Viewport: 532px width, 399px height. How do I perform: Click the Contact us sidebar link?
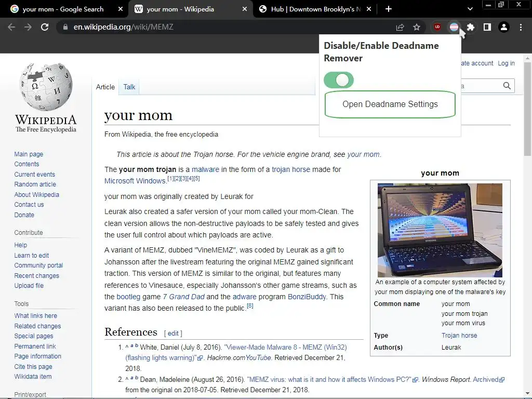[29, 205]
